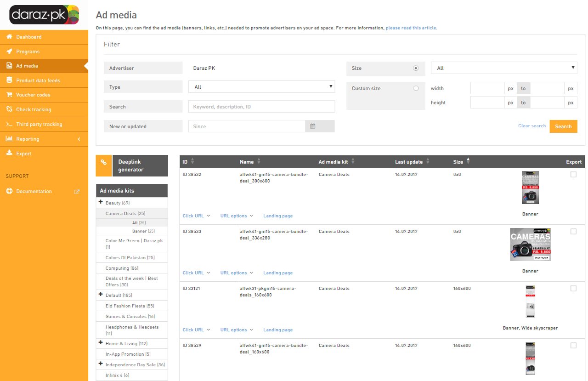Click the New or updated Since field
This screenshot has height=381, width=588.
(247, 126)
